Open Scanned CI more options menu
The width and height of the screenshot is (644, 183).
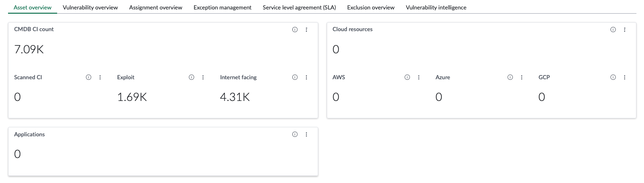(x=100, y=77)
